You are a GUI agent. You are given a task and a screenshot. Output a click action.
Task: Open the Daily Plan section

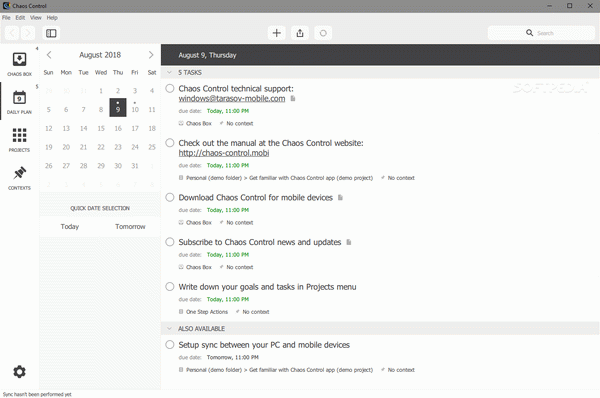(x=19, y=102)
